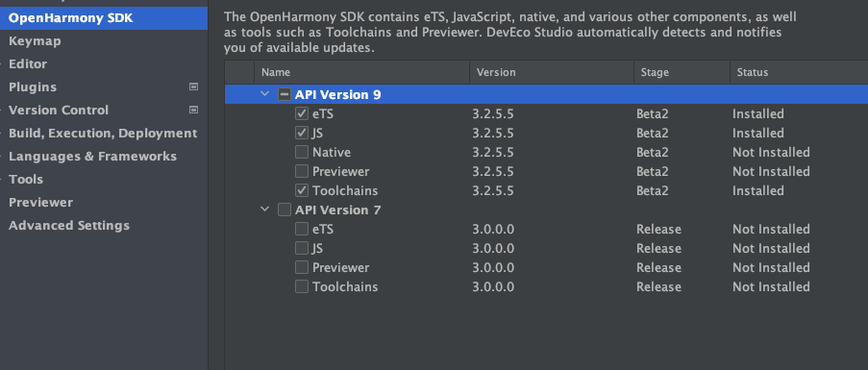The image size is (868, 370).
Task: Open Languages & Frameworks settings
Action: [x=92, y=157]
